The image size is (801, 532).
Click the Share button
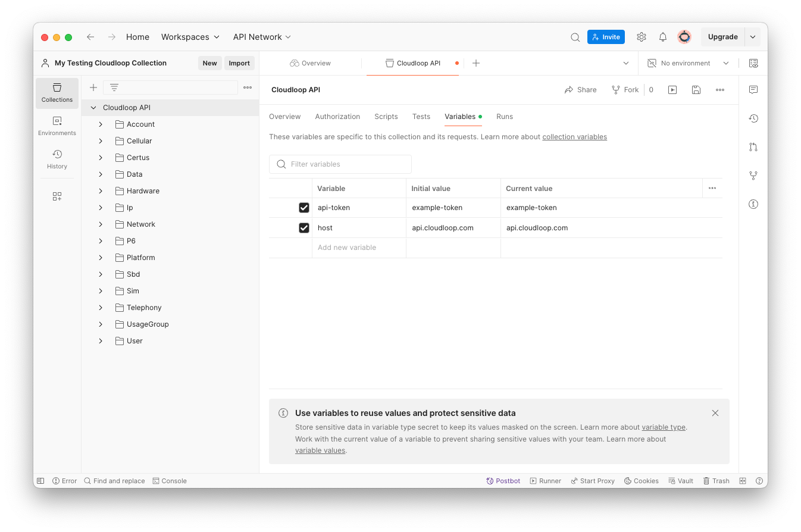coord(581,90)
